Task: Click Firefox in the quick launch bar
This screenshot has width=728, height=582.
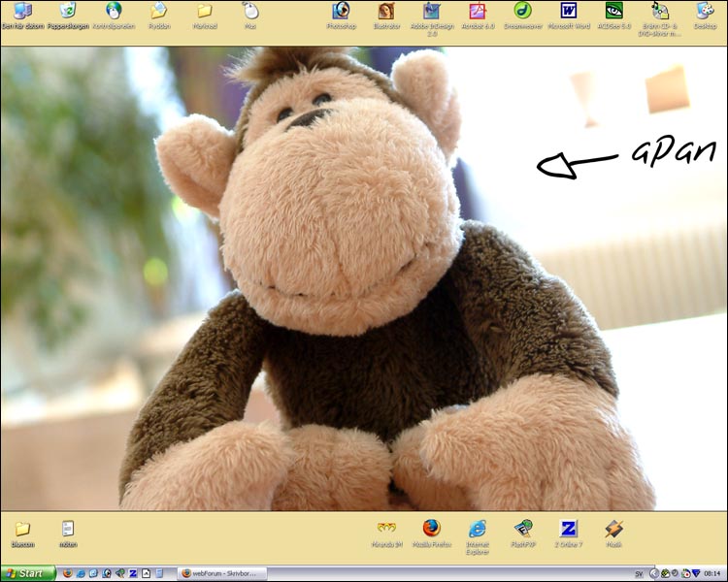Action: tap(67, 573)
